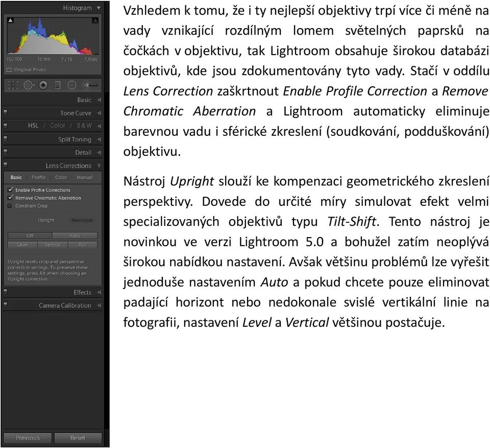Select Color mode in HSL panel header
Image resolution: width=490 pixels, height=448 pixels.
pos(58,126)
